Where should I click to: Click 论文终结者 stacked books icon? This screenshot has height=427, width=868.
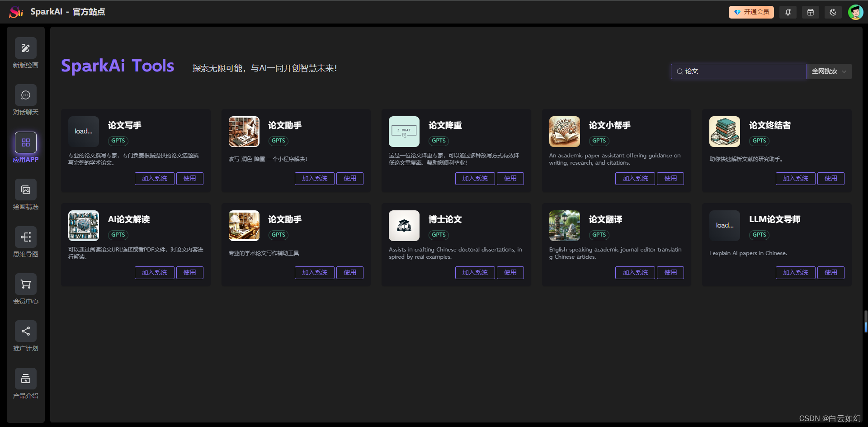coord(725,132)
